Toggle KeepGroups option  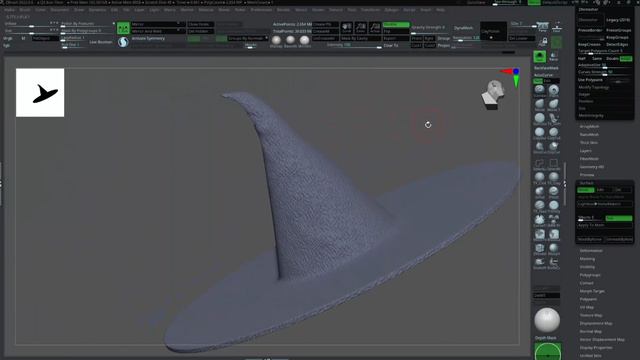click(x=618, y=37)
